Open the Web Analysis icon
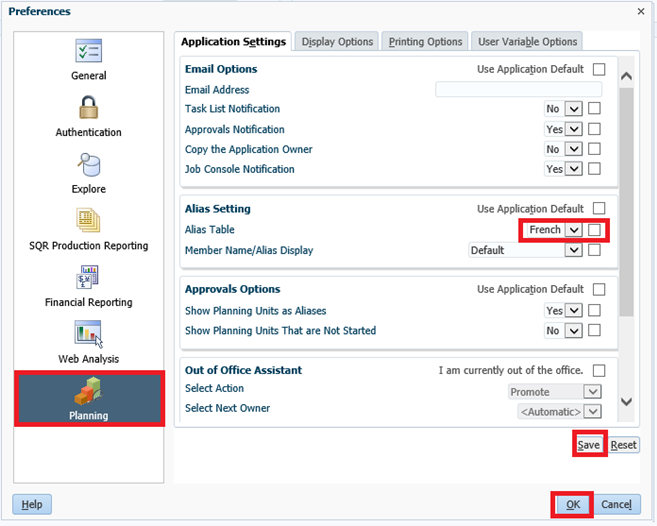Screen dimensions: 657x526 (88, 335)
